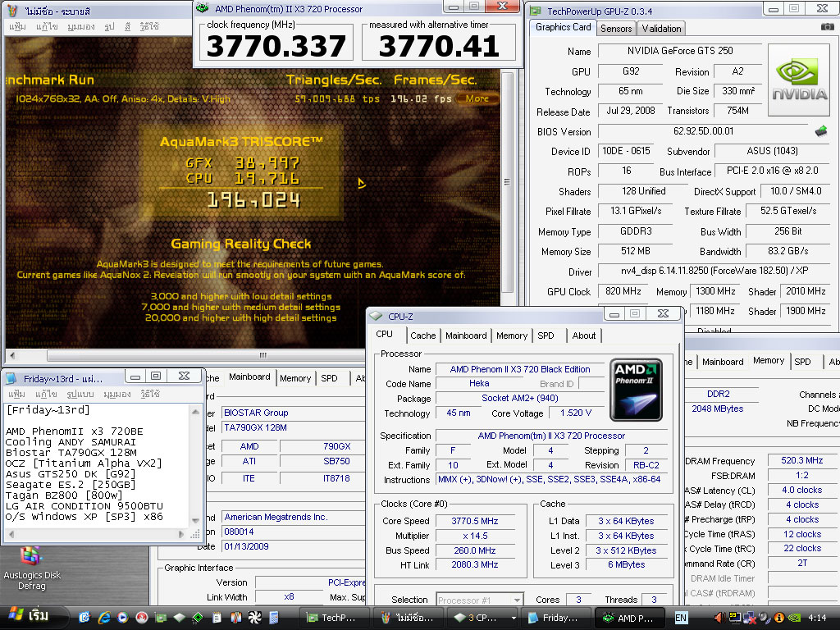Open the แก้ไข menu in Paint

click(x=47, y=26)
